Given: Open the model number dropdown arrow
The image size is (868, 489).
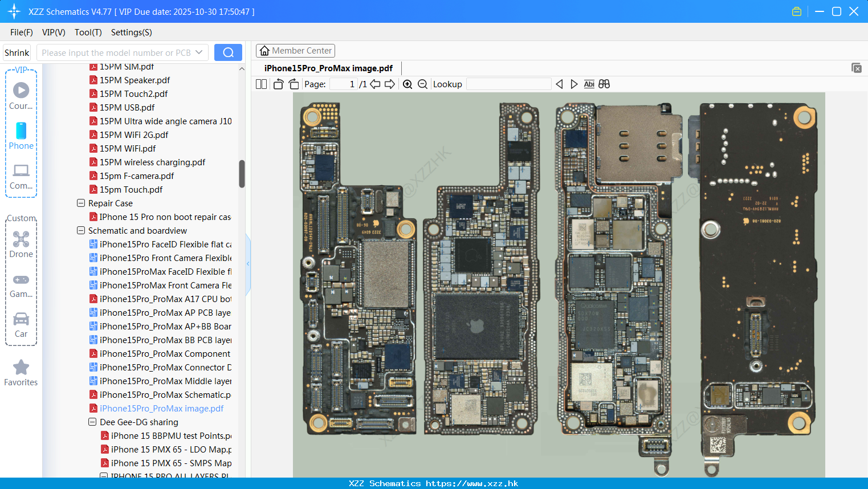Looking at the screenshot, I should click(x=199, y=52).
